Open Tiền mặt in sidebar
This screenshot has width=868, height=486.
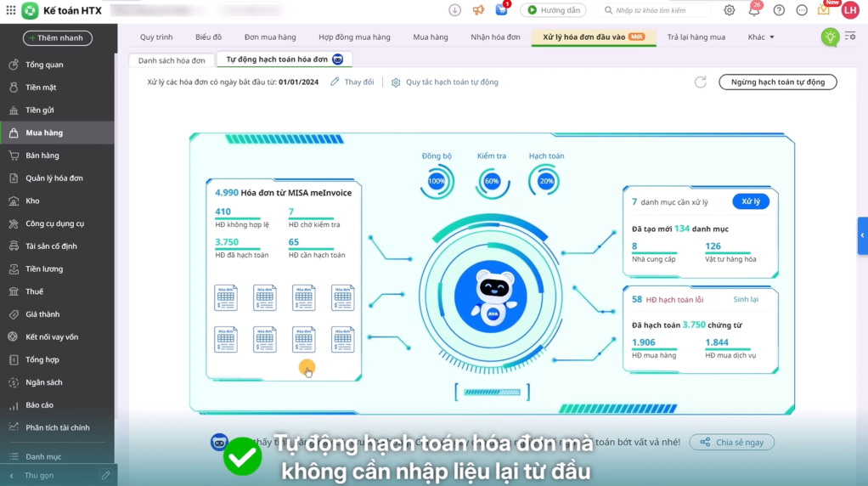58,88
